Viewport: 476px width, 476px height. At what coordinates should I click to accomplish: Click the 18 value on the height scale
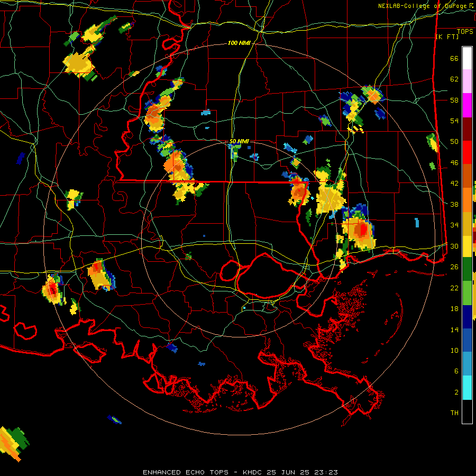(454, 309)
